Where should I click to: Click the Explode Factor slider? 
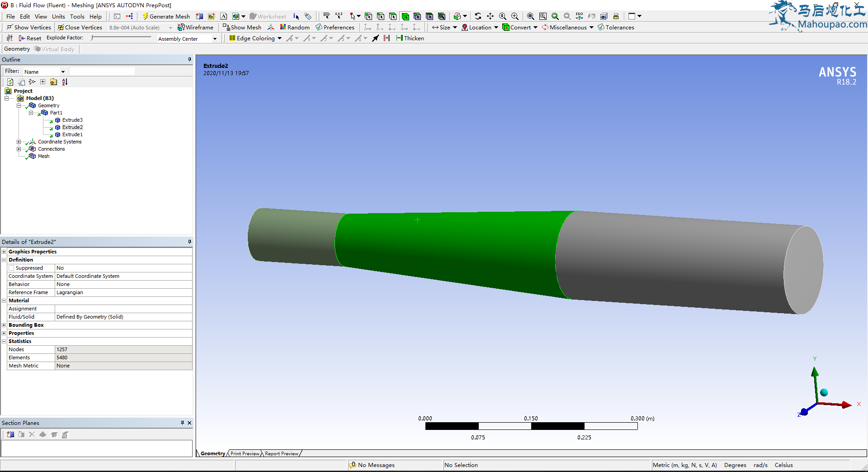point(121,38)
